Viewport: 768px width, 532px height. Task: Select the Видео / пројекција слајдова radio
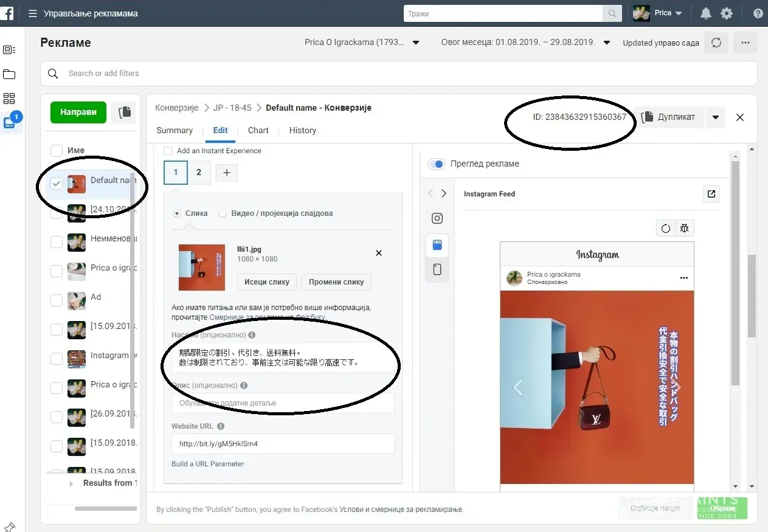[x=223, y=213]
